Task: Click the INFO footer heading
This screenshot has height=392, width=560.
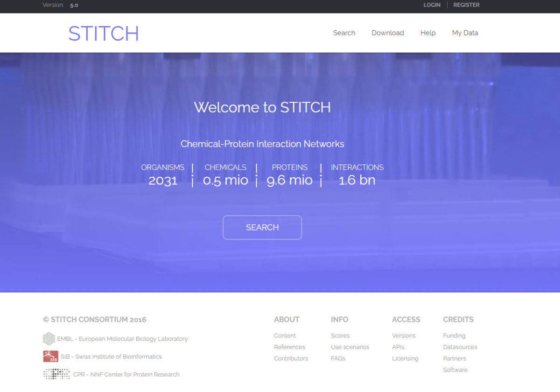Action: [340, 320]
